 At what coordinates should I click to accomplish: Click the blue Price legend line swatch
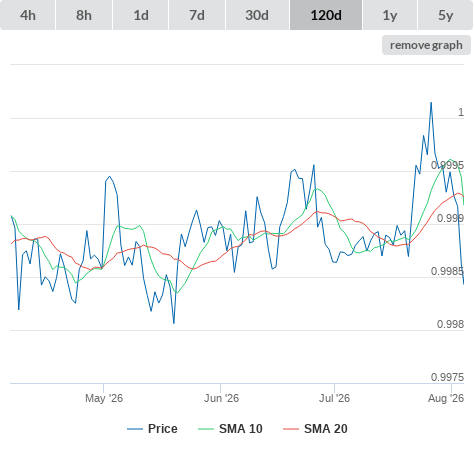click(x=135, y=429)
